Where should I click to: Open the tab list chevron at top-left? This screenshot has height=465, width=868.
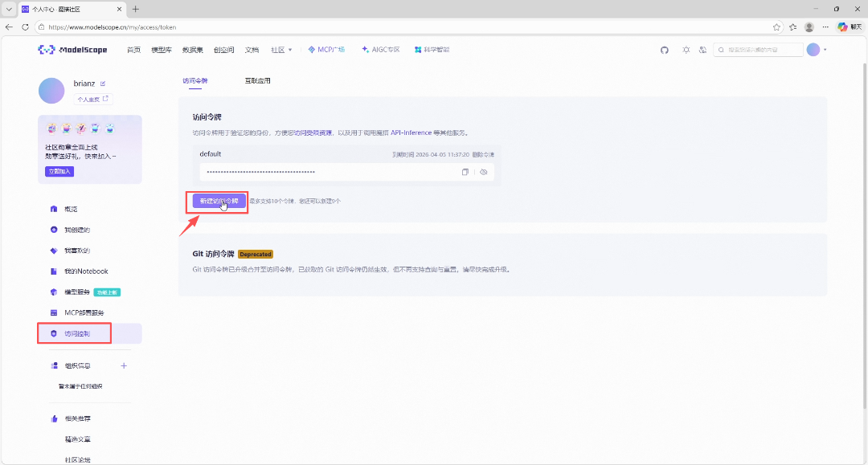click(x=9, y=10)
